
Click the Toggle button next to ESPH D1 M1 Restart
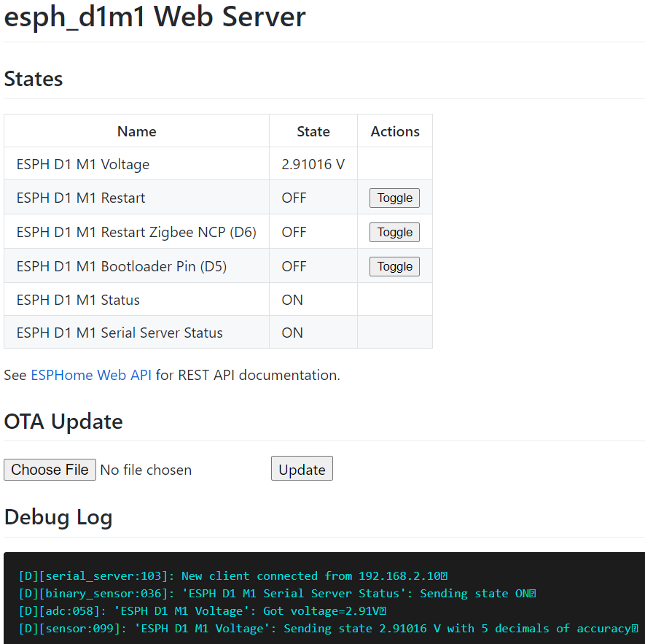pos(394,198)
